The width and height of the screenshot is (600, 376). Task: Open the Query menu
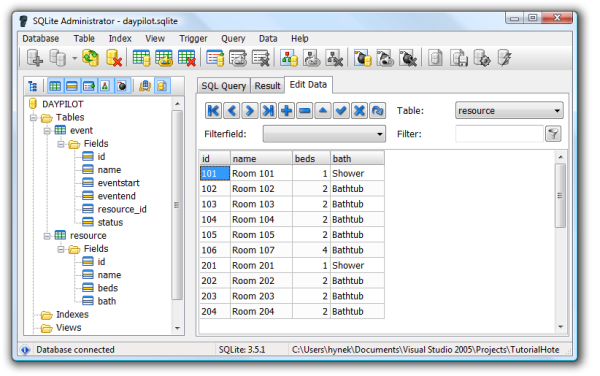point(233,39)
